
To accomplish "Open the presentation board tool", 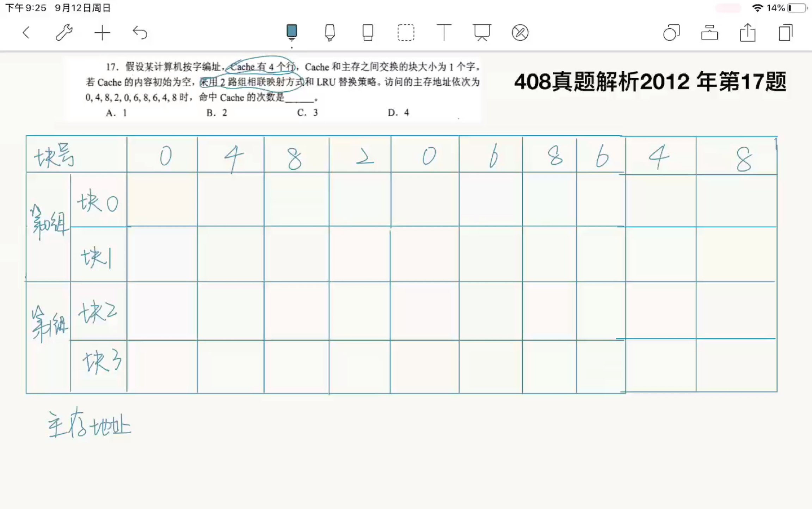I will click(x=482, y=33).
